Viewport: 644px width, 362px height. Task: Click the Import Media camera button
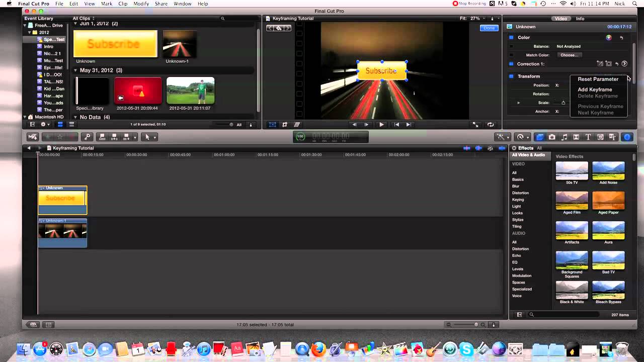(33, 137)
